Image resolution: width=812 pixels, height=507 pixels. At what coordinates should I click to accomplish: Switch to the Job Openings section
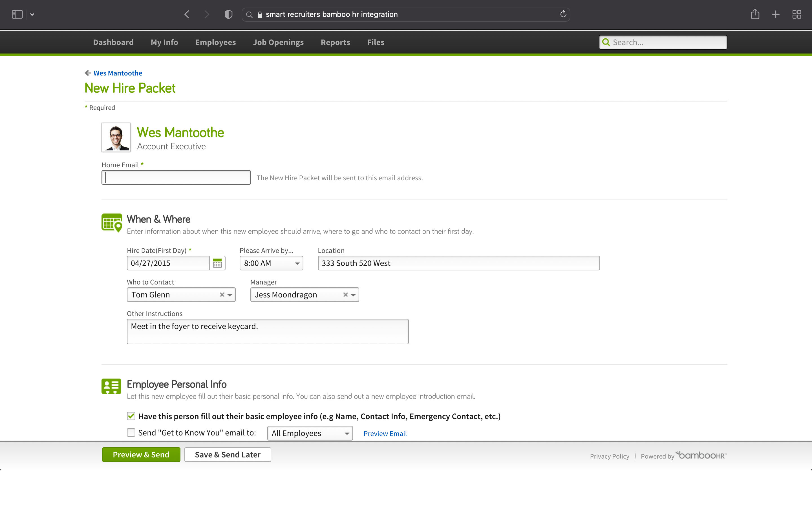pyautogui.click(x=278, y=42)
